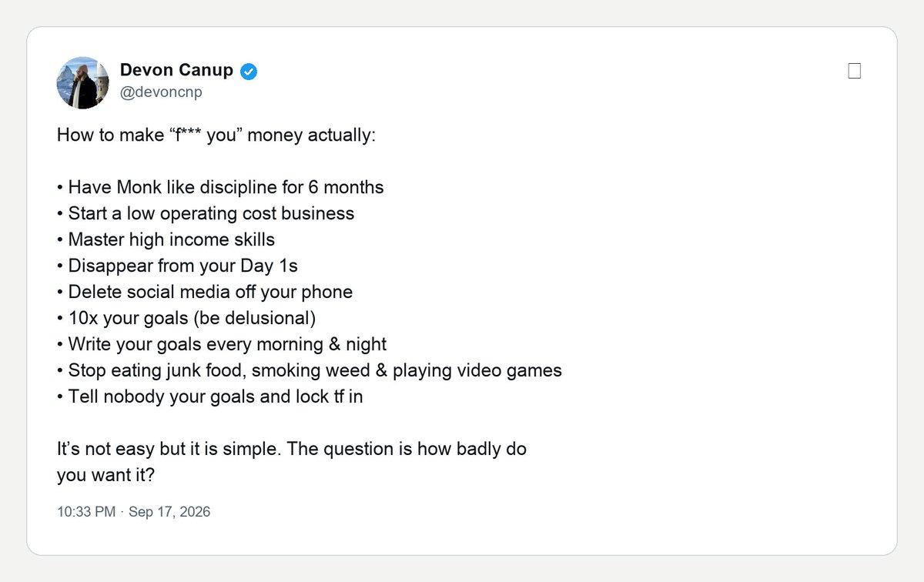Screen dimensions: 924x582
Task: Click the square icon in card corner
Action: 854,72
